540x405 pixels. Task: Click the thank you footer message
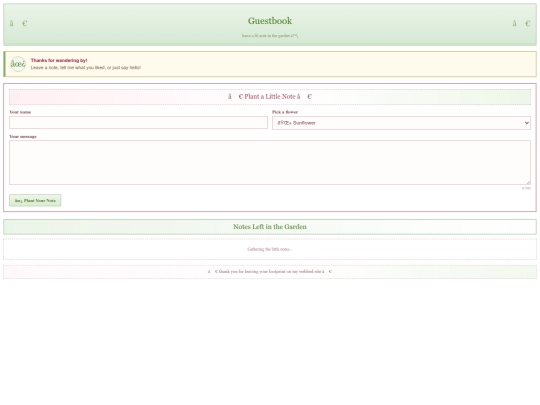[270, 271]
